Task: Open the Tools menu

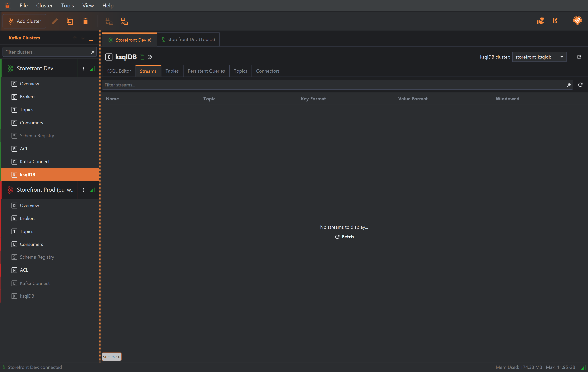Action: pyautogui.click(x=67, y=5)
